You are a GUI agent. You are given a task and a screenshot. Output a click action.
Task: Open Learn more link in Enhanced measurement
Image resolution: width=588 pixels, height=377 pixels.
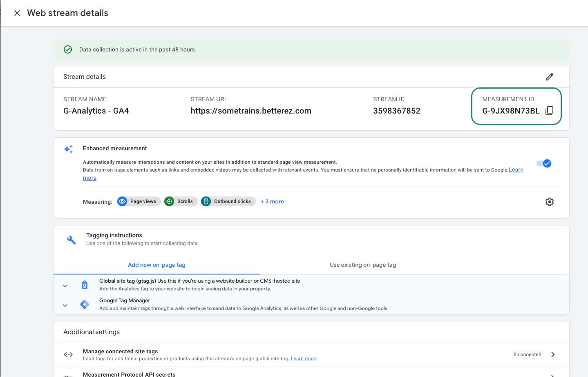pyautogui.click(x=516, y=170)
